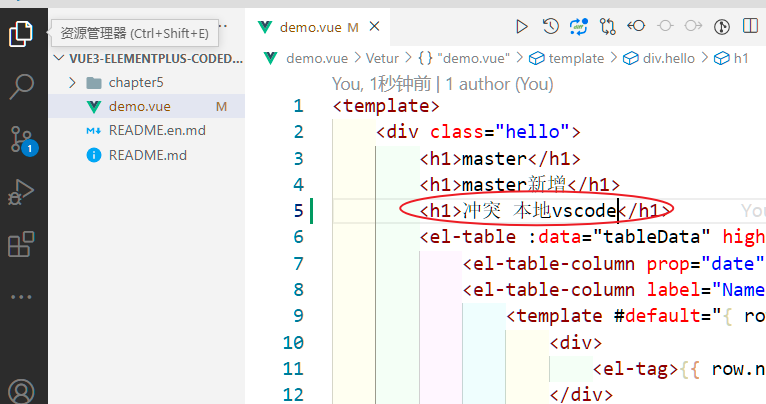766x404 pixels.
Task: Open the Extensions view
Action: (21, 244)
